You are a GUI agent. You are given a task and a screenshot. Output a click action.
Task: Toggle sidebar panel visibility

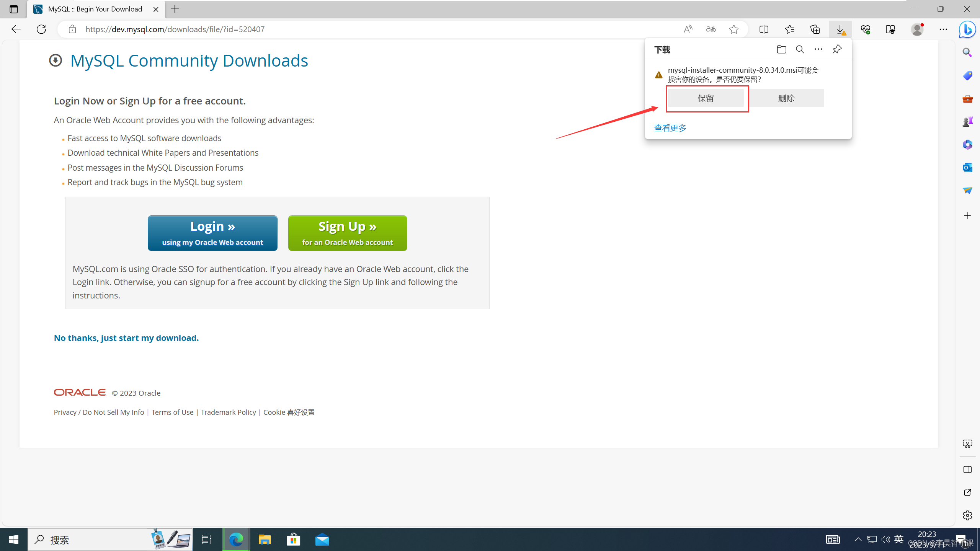pyautogui.click(x=967, y=469)
